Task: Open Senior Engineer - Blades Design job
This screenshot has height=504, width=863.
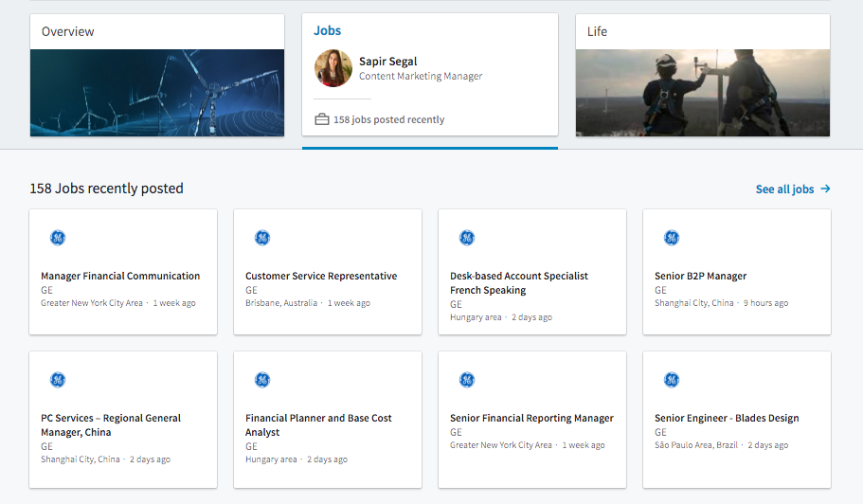Action: 727,418
